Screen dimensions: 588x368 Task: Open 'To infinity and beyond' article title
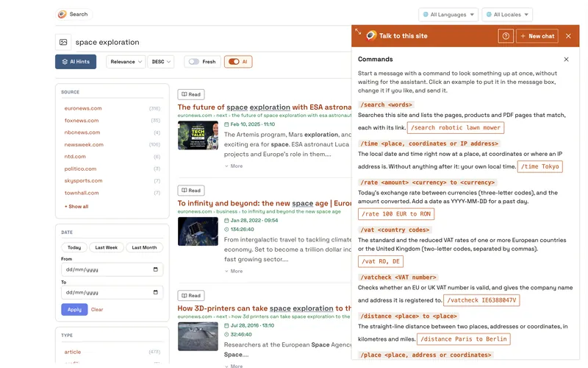[x=265, y=203]
